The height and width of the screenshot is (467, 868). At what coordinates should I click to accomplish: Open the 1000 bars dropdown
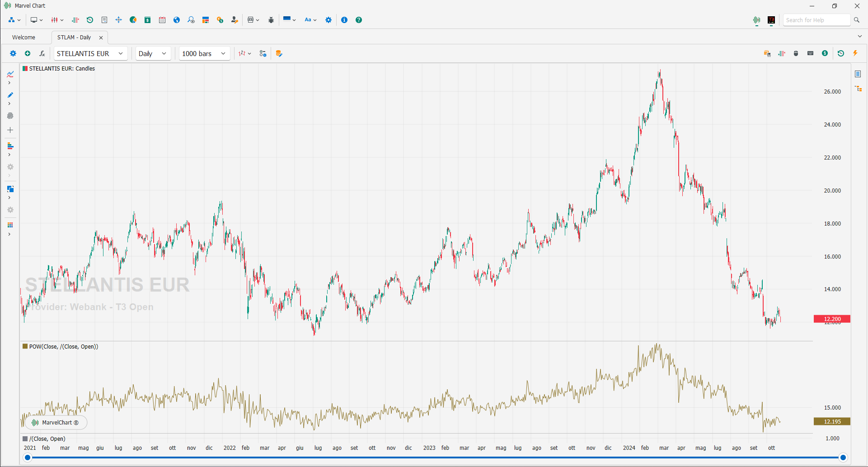coord(204,53)
